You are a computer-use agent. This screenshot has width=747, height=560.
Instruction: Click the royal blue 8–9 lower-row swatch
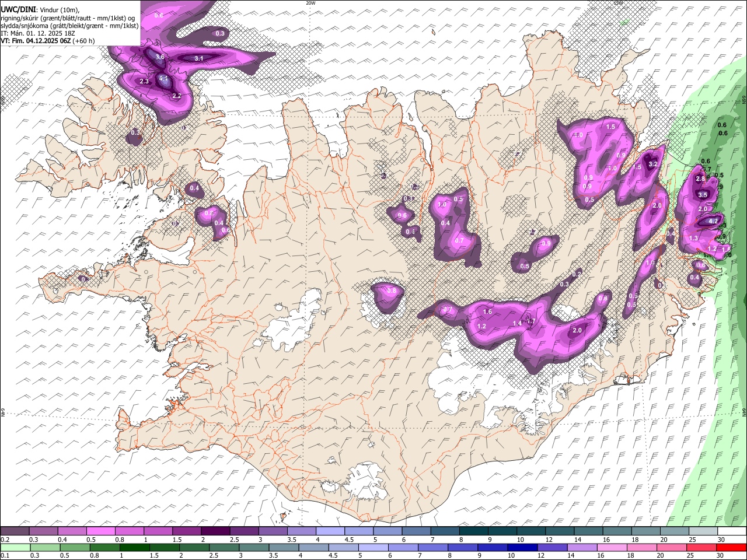(x=462, y=548)
